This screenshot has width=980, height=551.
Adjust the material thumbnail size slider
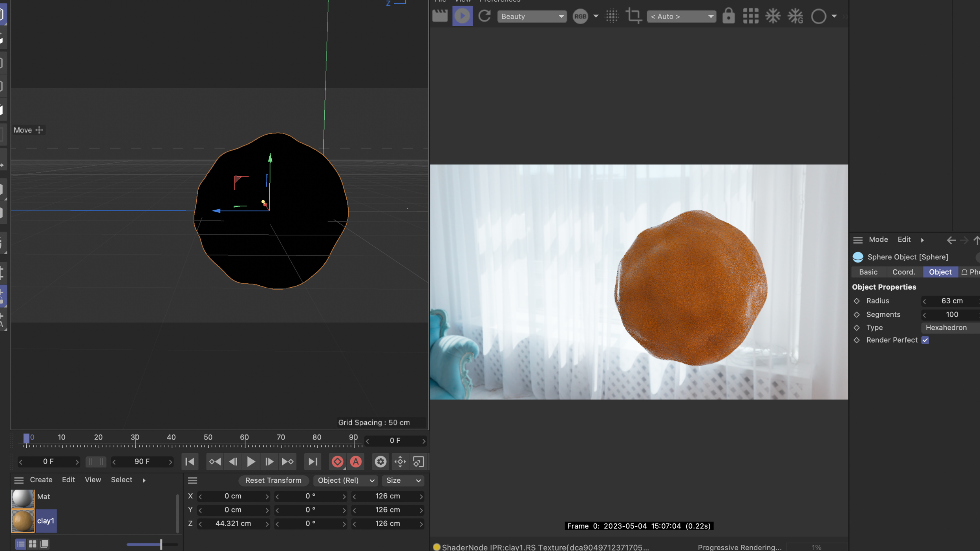161,544
